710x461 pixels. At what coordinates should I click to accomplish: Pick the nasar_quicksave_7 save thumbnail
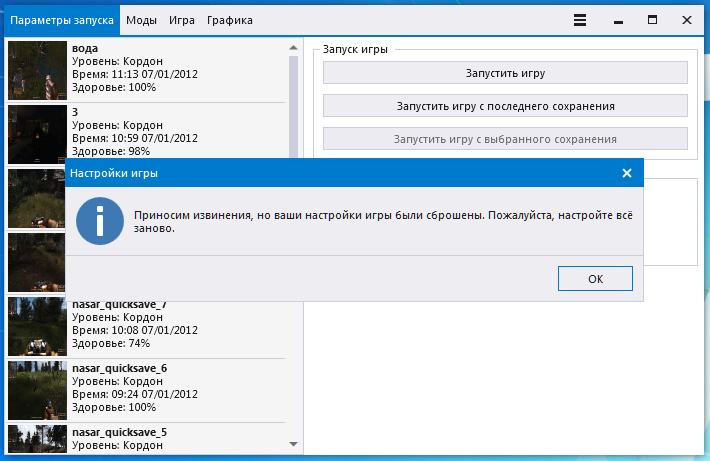tap(38, 327)
